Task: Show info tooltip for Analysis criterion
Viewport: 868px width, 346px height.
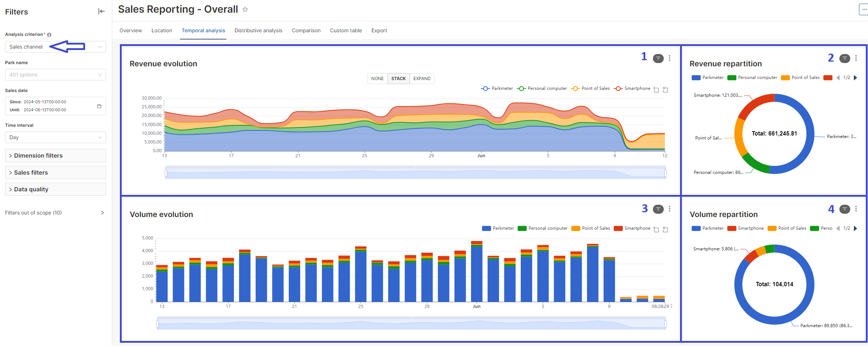Action: point(49,35)
